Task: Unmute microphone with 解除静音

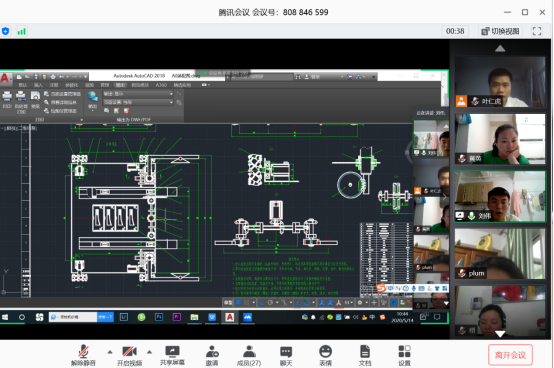Action: pyautogui.click(x=83, y=355)
